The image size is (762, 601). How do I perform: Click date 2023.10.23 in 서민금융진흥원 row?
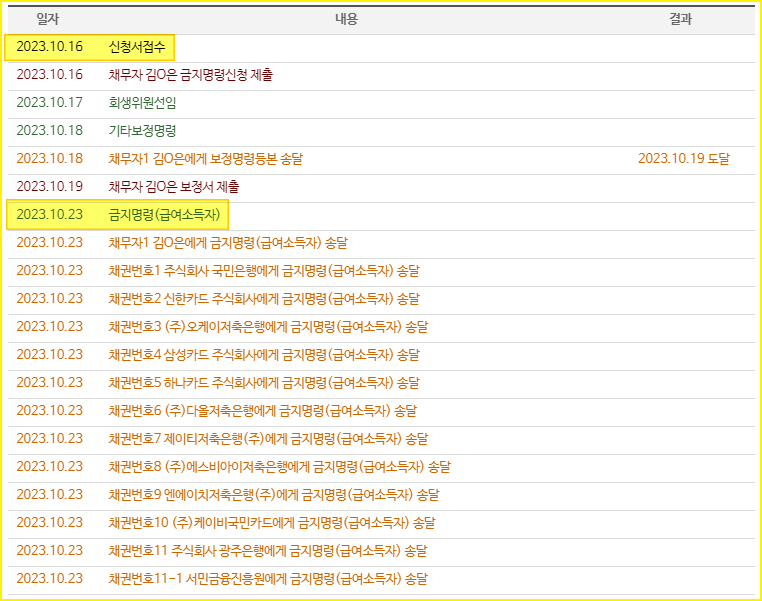click(50, 579)
